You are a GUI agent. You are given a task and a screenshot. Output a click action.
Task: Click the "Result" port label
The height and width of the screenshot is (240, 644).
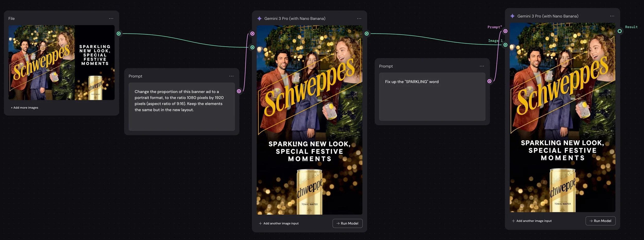click(x=631, y=27)
